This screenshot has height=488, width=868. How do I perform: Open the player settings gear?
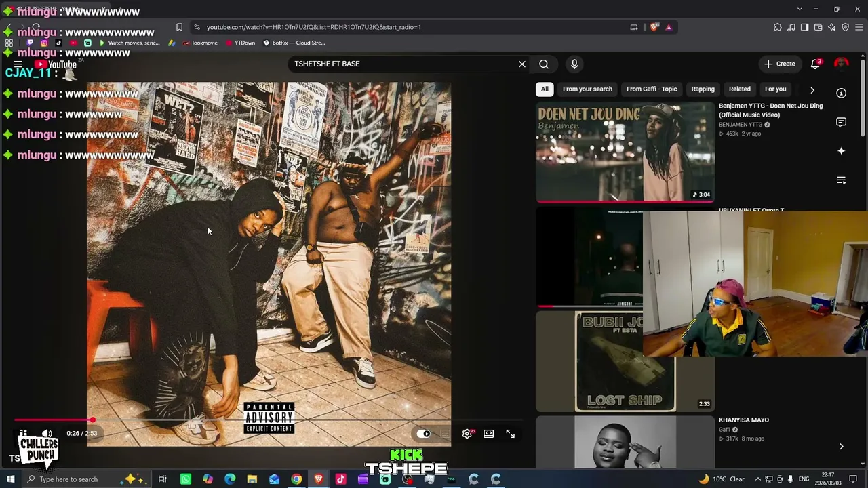467,434
